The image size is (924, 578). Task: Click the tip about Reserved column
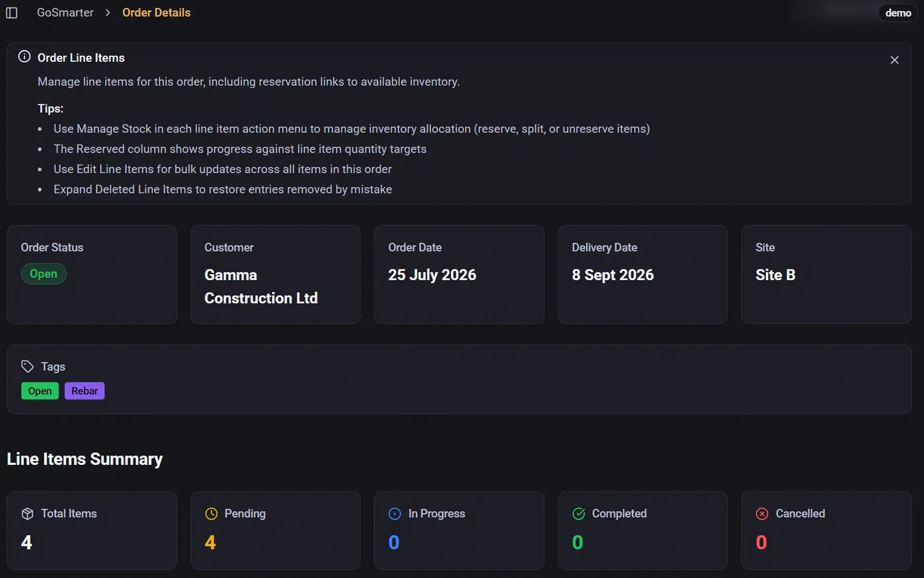[x=240, y=149]
